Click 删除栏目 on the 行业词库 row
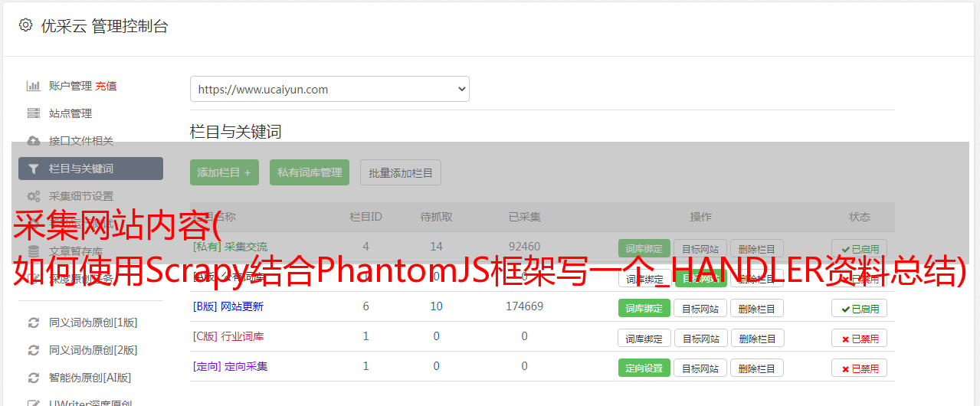This screenshot has height=406, width=980. 756,338
